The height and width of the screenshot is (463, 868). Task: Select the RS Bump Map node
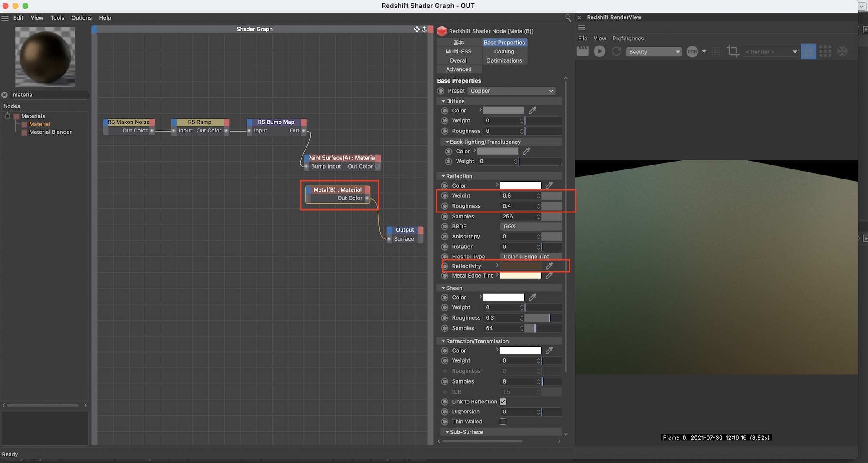coord(276,122)
